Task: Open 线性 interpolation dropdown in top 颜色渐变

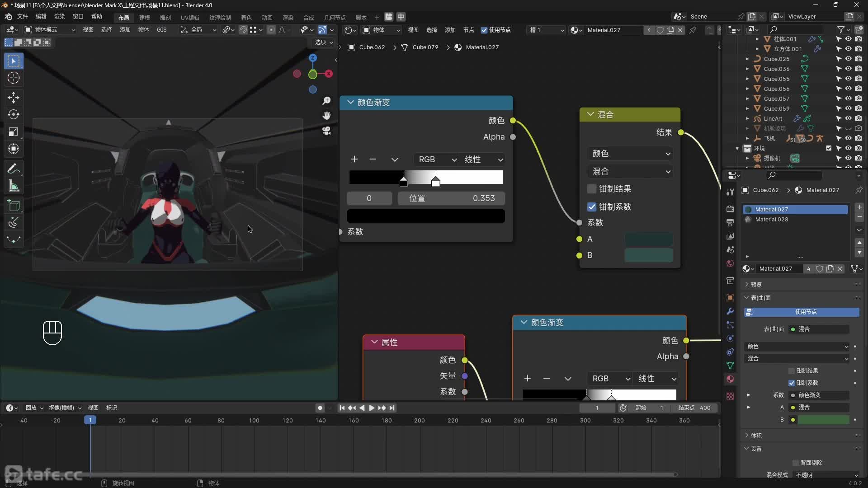Action: pyautogui.click(x=482, y=160)
